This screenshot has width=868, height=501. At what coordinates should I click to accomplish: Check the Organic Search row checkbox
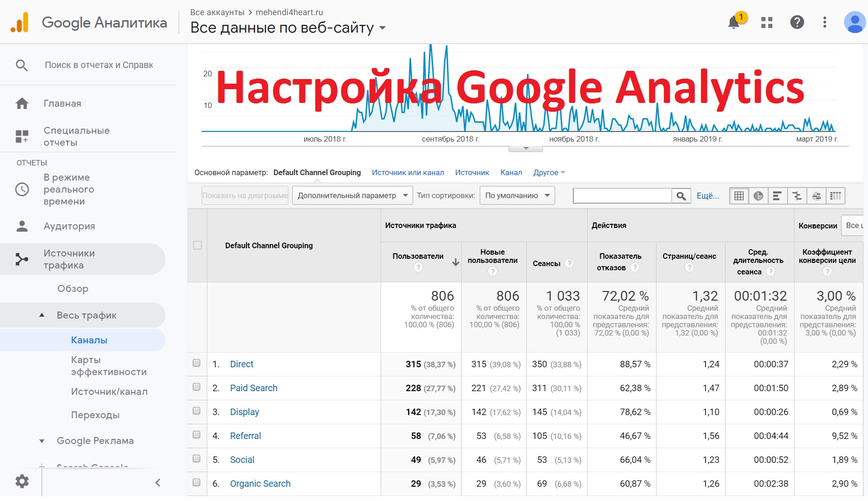197,483
